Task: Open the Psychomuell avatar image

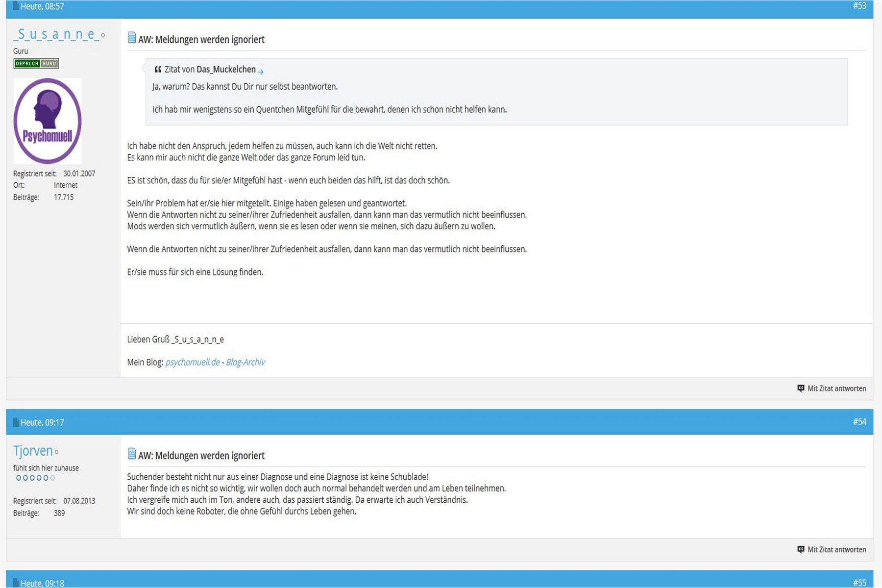Action: pyautogui.click(x=48, y=121)
